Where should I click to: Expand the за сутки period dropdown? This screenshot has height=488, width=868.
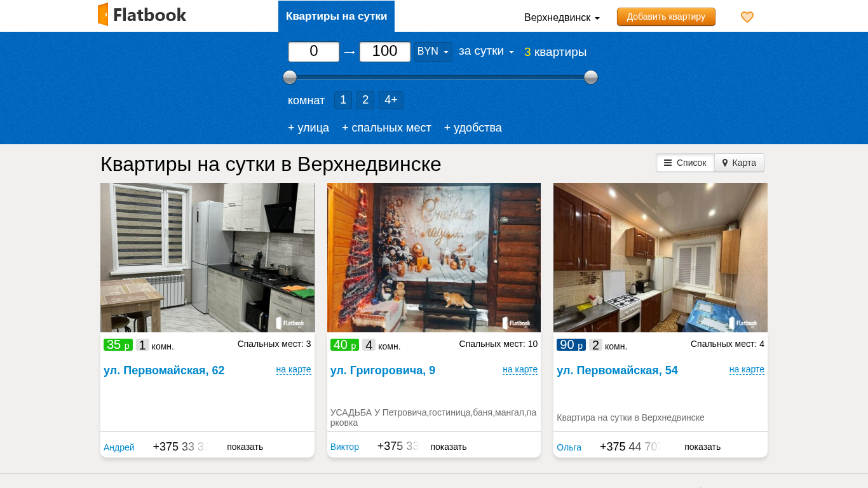pyautogui.click(x=486, y=51)
